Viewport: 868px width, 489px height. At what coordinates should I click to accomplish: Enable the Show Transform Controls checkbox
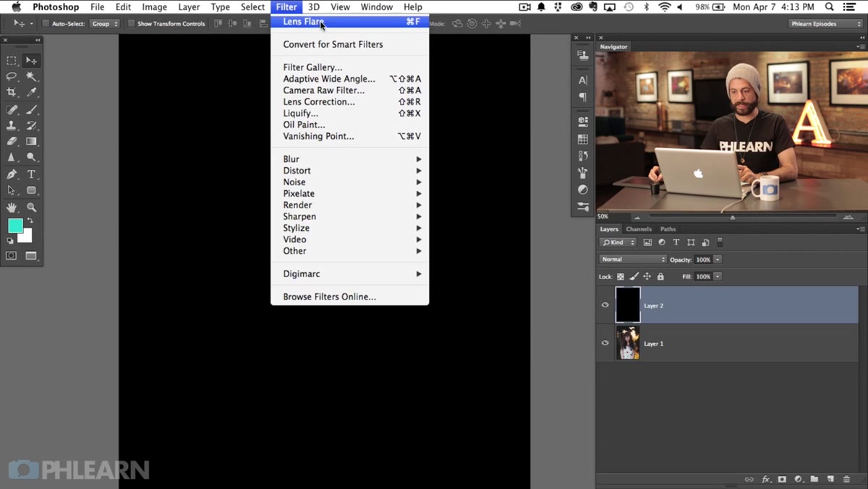[131, 24]
